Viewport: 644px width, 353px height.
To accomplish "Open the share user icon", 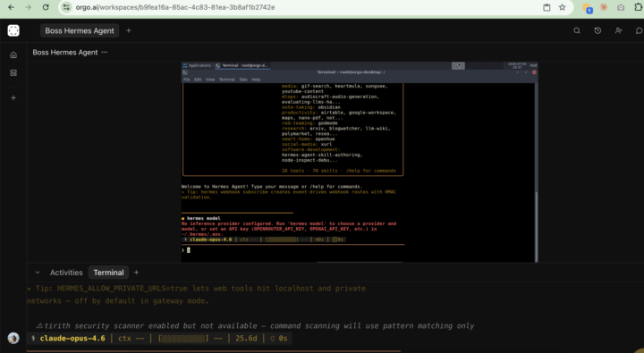I will pyautogui.click(x=618, y=30).
